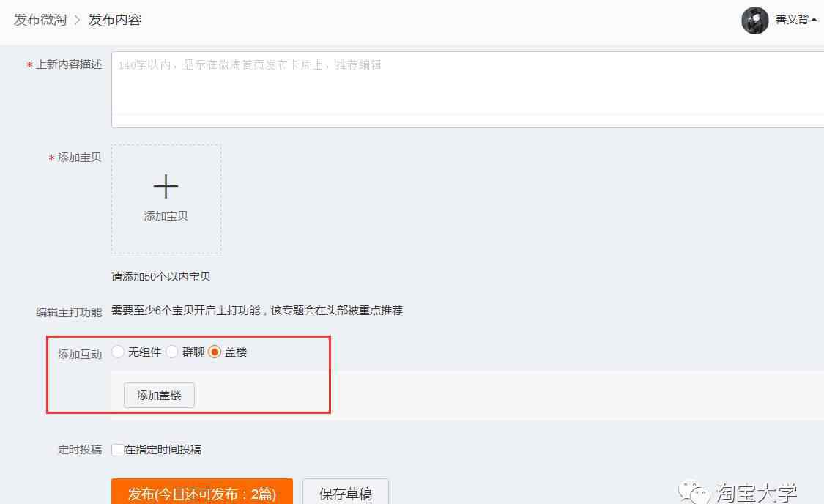
Task: Click the breadcrumb arrow separator
Action: [x=77, y=20]
